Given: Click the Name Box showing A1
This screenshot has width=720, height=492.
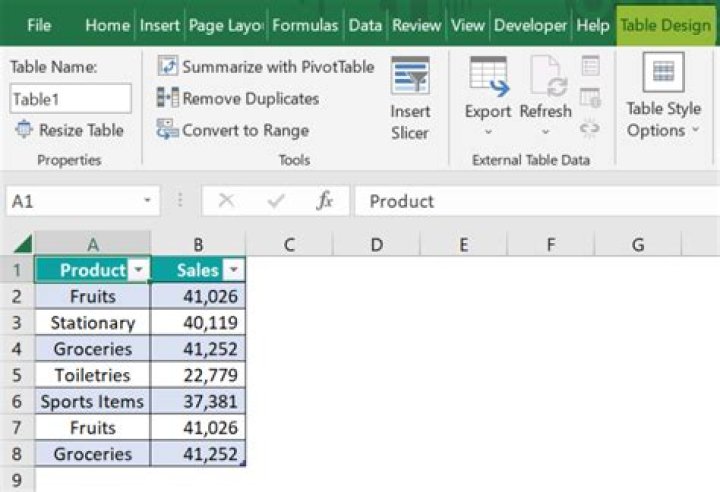Looking at the screenshot, I should (x=83, y=201).
